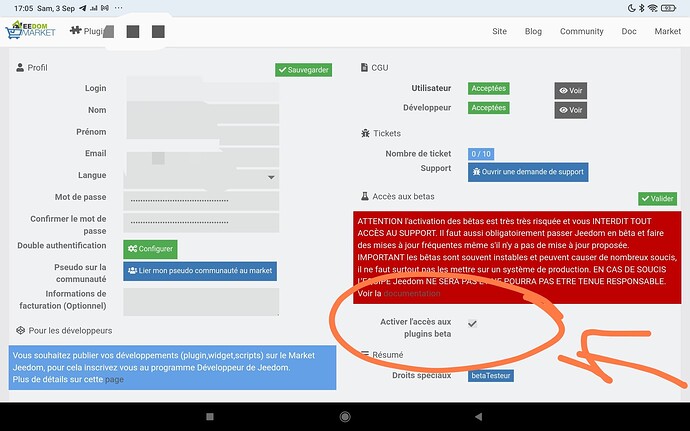Click the CGU document icon
690x431 pixels.
tap(364, 67)
